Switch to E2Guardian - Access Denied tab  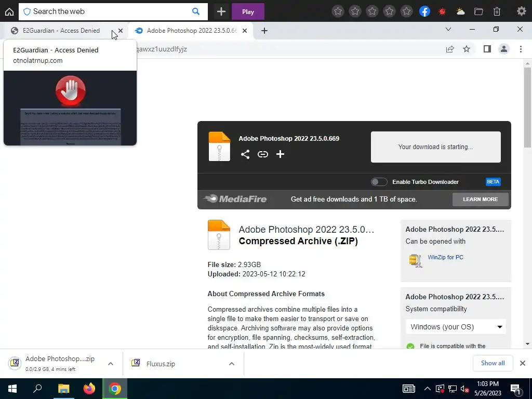[61, 31]
